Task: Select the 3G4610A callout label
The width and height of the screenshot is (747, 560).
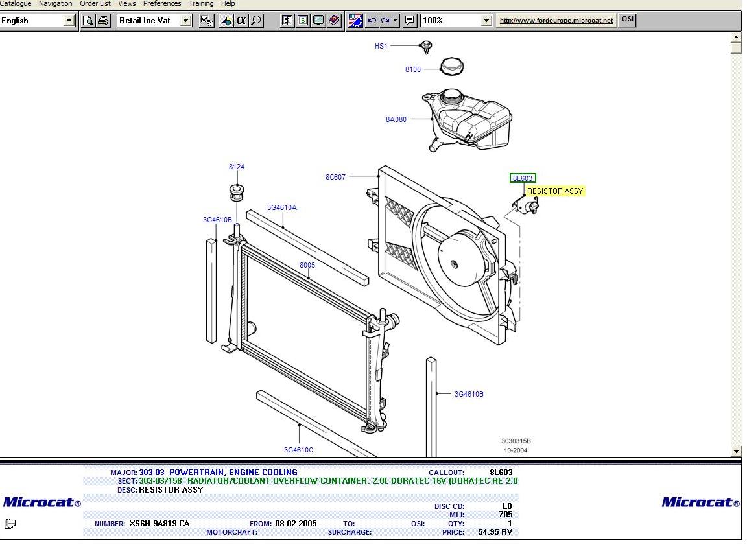Action: click(282, 207)
